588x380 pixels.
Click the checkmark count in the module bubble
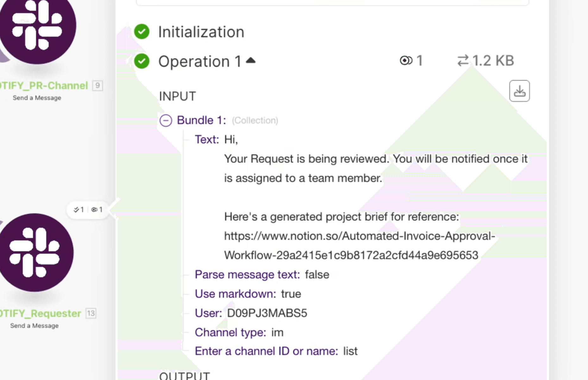tap(78, 210)
